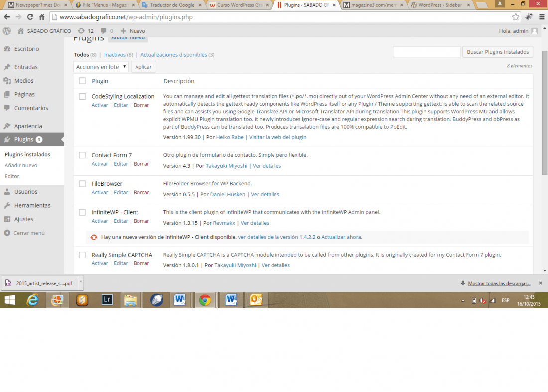Switch to NewspaperTimes tab
The image size is (548, 392).
[x=37, y=5]
